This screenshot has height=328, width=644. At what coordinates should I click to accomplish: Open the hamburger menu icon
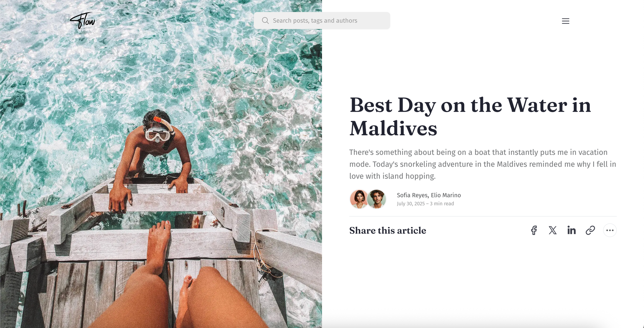pos(565,21)
